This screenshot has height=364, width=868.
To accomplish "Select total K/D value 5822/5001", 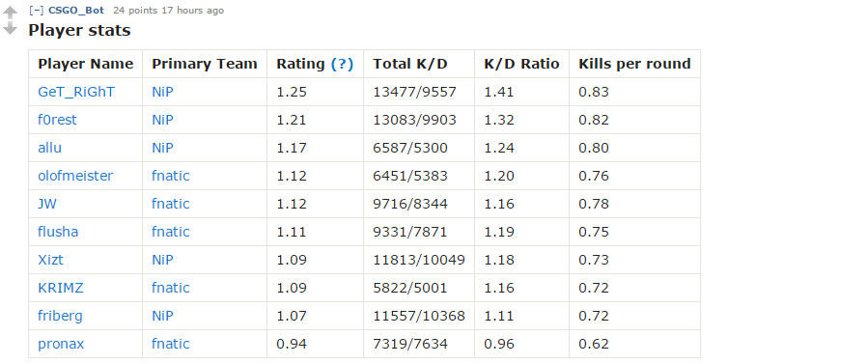I will [409, 288].
